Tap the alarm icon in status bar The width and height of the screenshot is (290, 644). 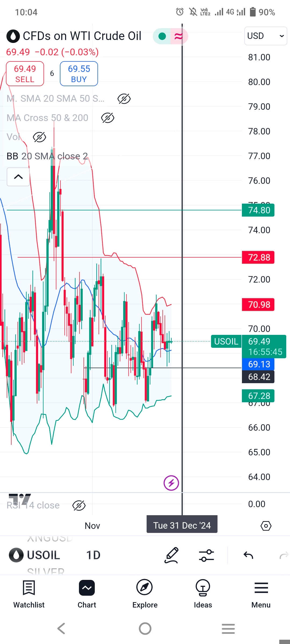180,12
